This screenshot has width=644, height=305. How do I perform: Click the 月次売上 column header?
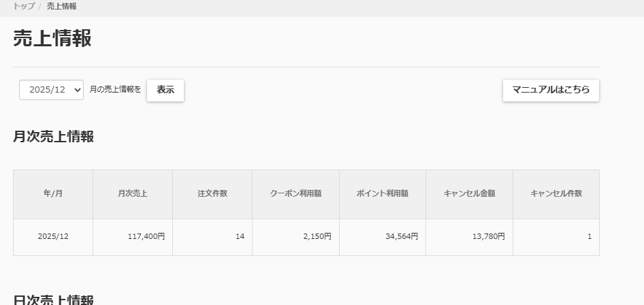133,193
